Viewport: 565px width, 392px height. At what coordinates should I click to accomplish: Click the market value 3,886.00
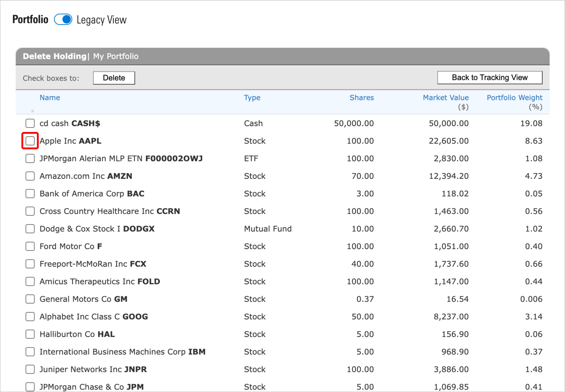pyautogui.click(x=451, y=369)
